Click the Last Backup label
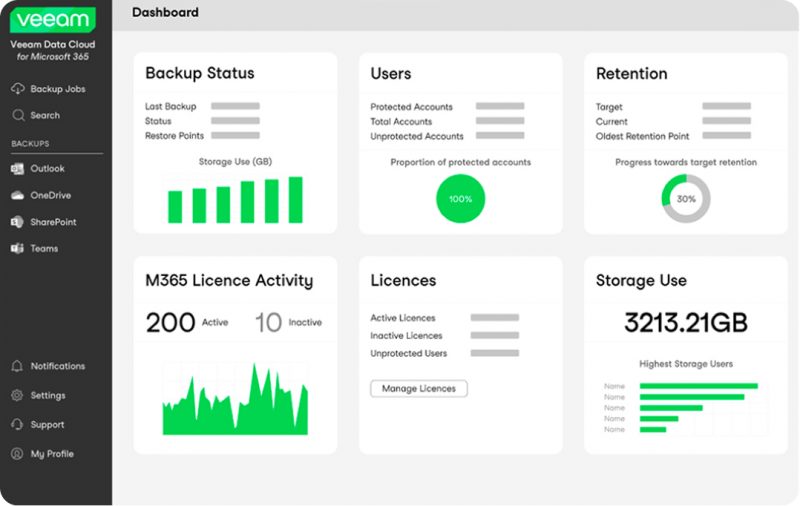 pos(170,106)
